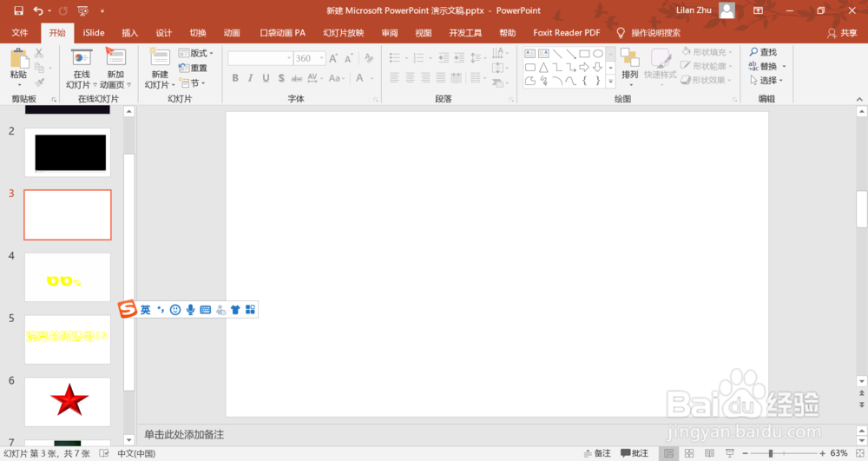Click the 查找 find button
Image resolution: width=868 pixels, height=461 pixels.
(763, 51)
